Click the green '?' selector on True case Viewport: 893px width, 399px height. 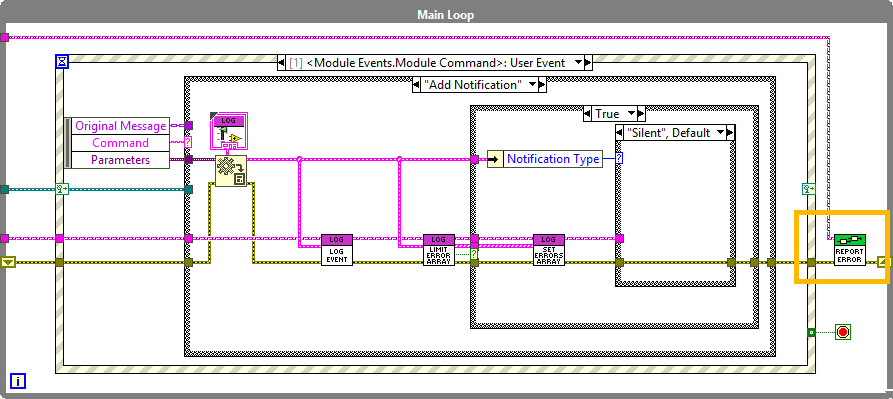[474, 254]
